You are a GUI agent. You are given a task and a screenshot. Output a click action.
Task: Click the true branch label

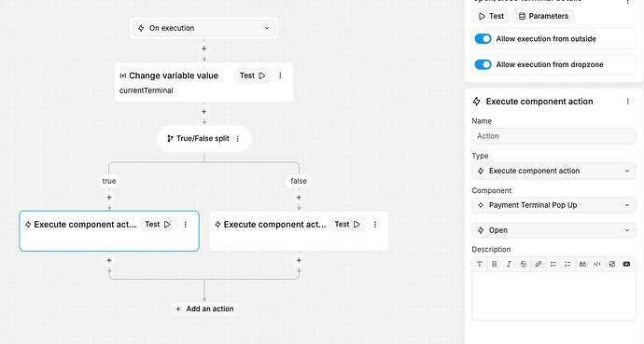tap(109, 181)
